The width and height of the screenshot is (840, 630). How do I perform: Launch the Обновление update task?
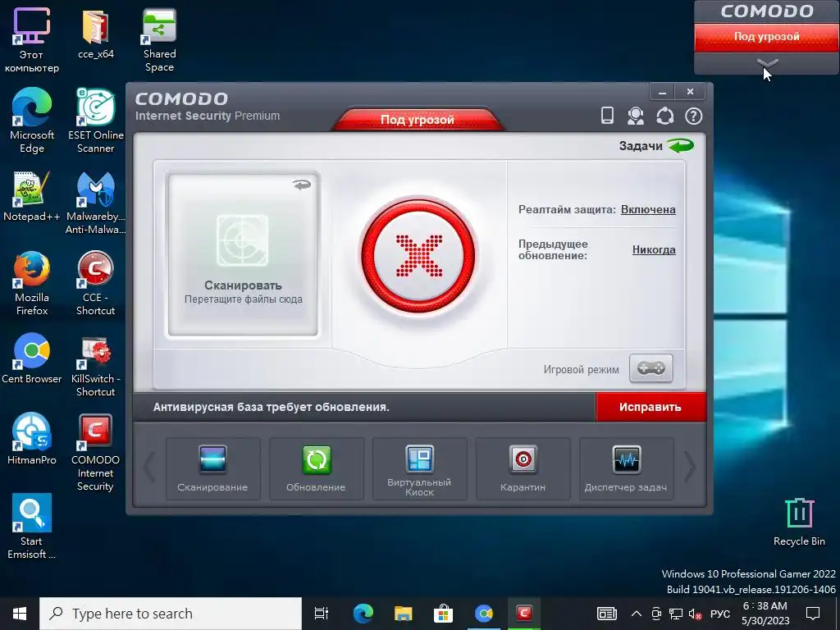(316, 468)
